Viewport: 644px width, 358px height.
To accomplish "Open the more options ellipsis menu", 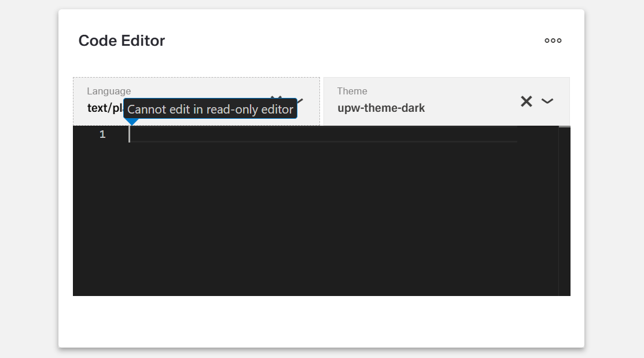I will coord(553,41).
